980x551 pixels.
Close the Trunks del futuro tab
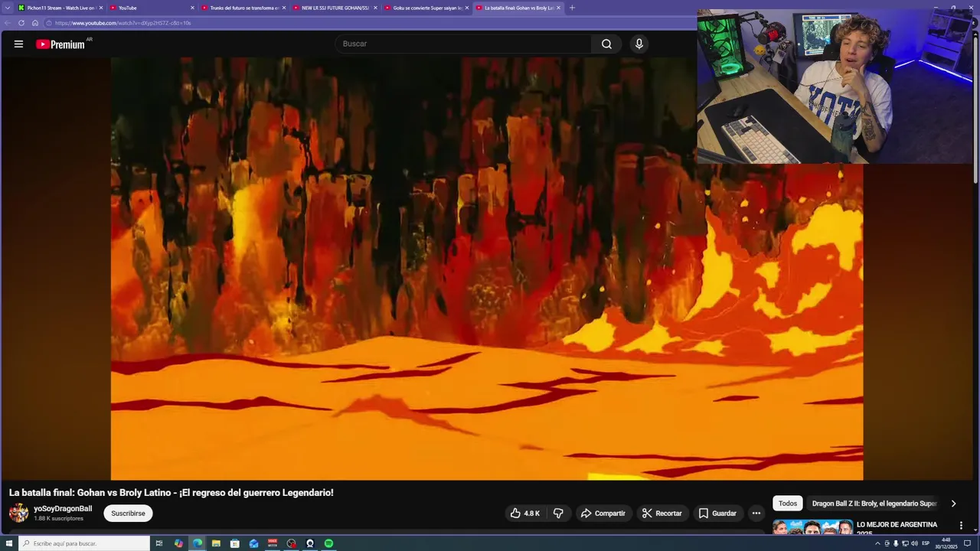coord(283,8)
